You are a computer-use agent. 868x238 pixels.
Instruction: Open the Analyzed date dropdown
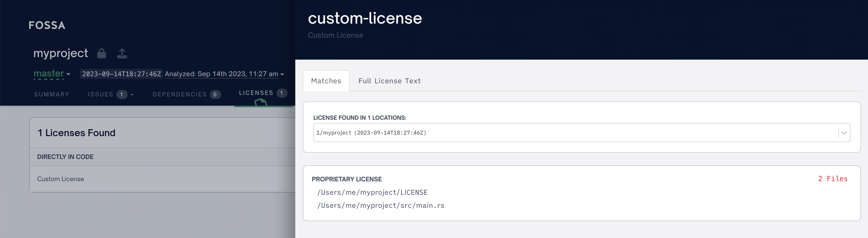pos(224,74)
